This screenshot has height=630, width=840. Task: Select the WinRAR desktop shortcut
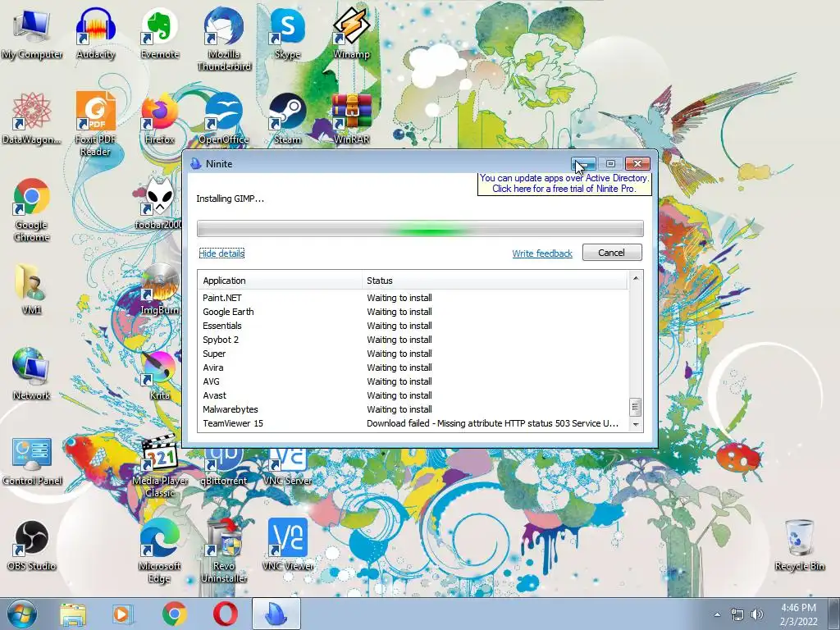pos(351,118)
